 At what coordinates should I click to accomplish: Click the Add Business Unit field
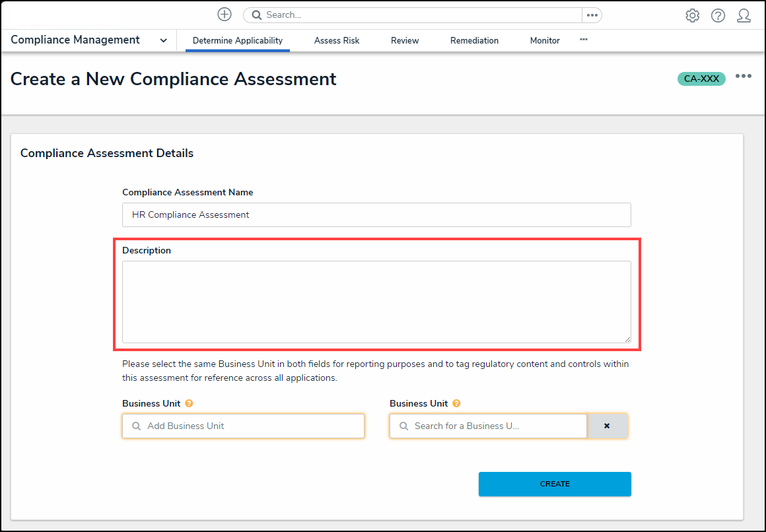pos(243,426)
